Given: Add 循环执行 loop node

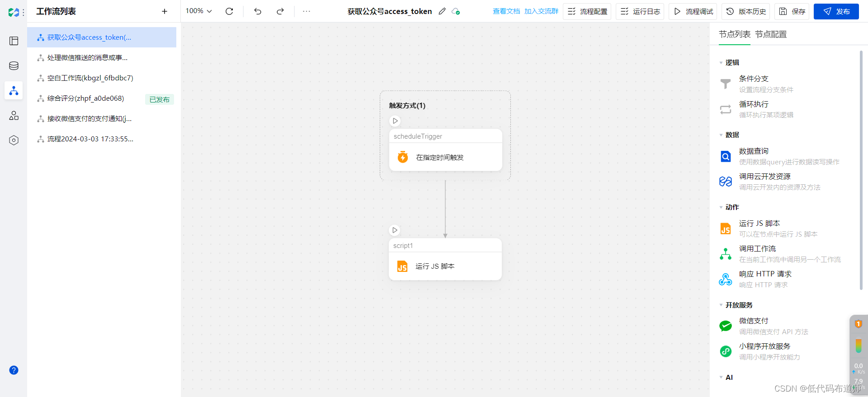Looking at the screenshot, I should tap(726, 109).
